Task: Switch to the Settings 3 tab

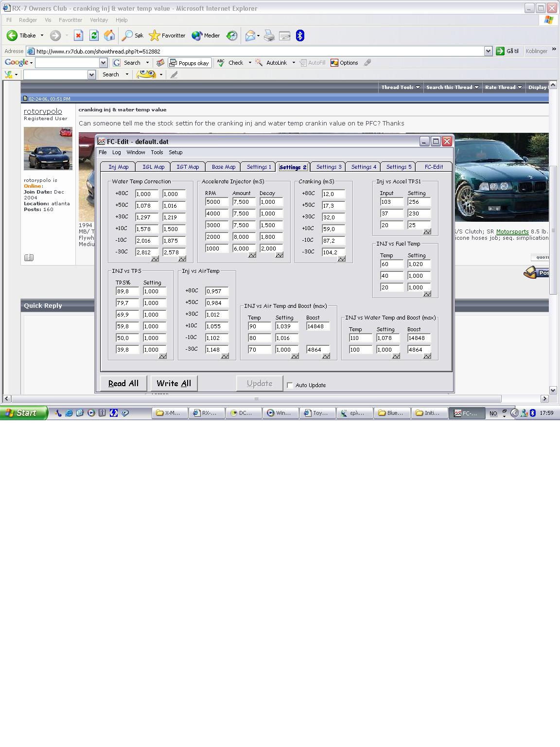Action: click(x=329, y=167)
